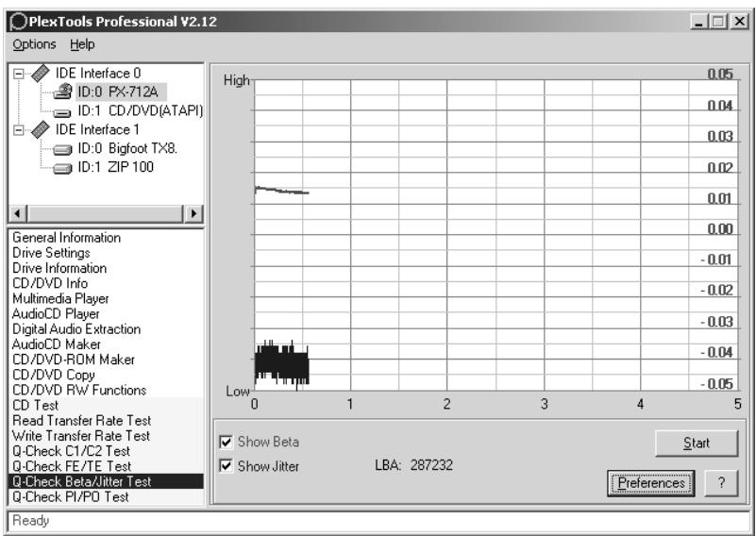Click the Bigfoot TX8 disk icon
Screen dimensions: 756x536
point(62,150)
